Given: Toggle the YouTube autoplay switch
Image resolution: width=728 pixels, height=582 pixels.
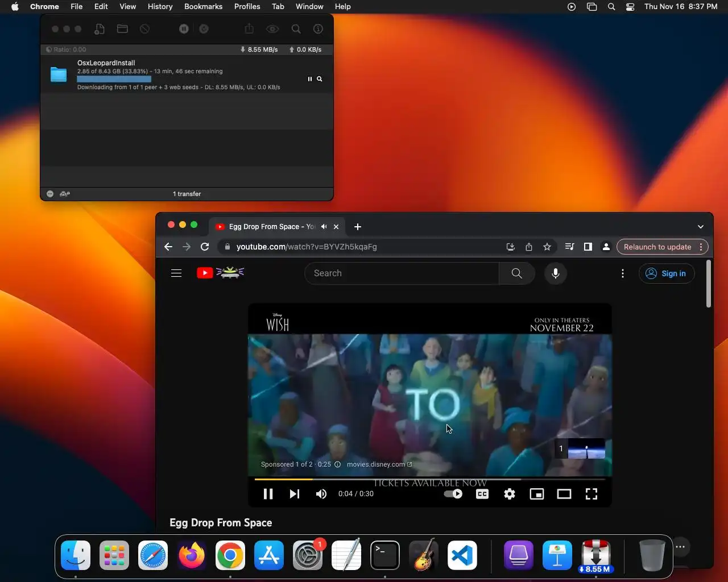Looking at the screenshot, I should tap(453, 494).
